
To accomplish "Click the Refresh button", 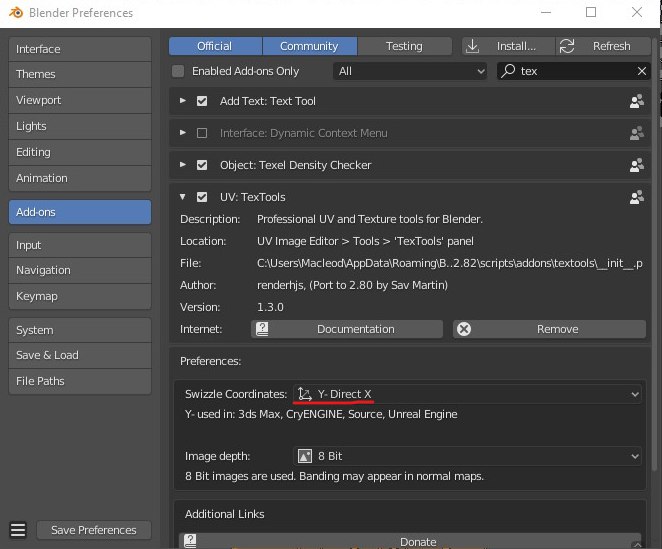I will [603, 46].
